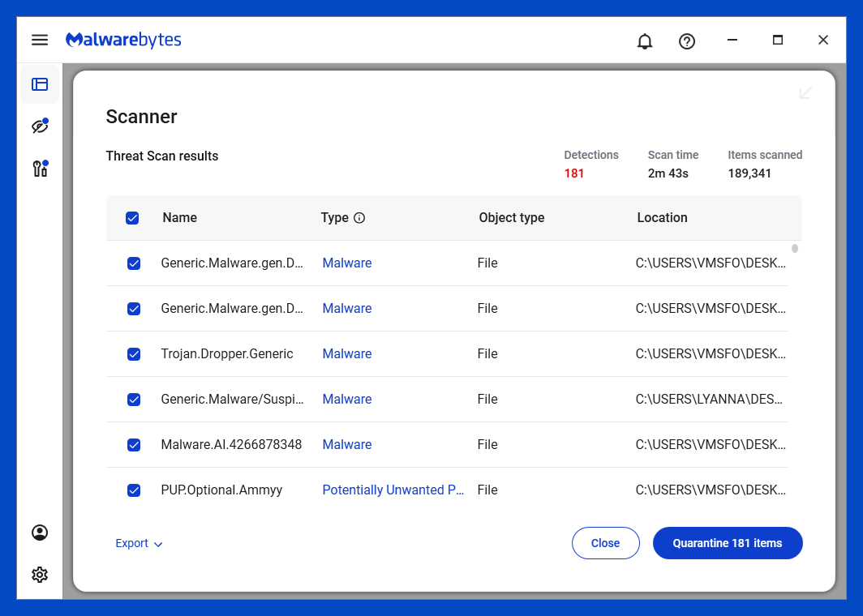Screen dimensions: 863x616
Task: Open Malware link for Trojan.Dropper.Generic
Action: [x=347, y=353]
